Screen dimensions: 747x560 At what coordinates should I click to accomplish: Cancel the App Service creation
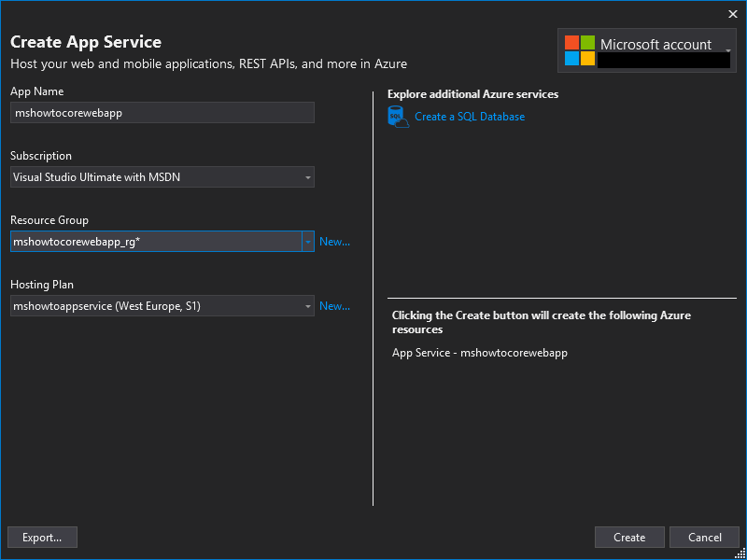click(704, 538)
